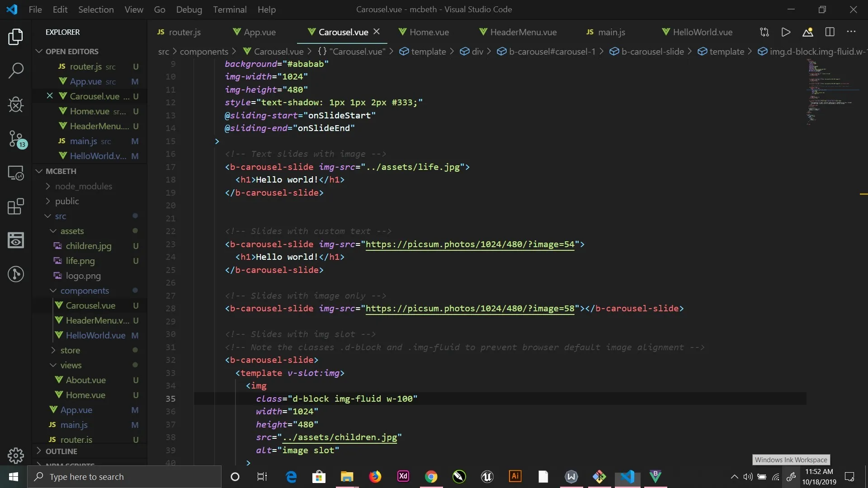
Task: Open the Extensions view
Action: click(x=16, y=206)
